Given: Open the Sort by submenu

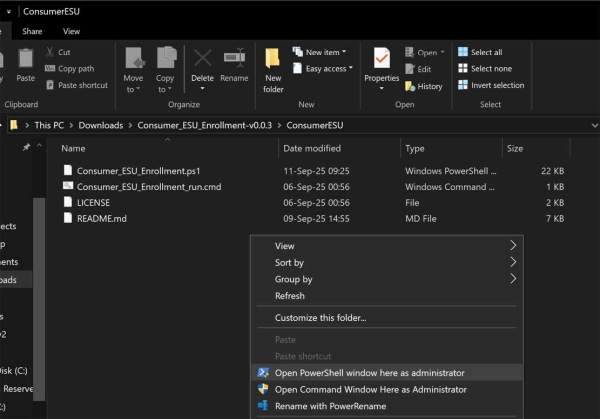Looking at the screenshot, I should 387,262.
